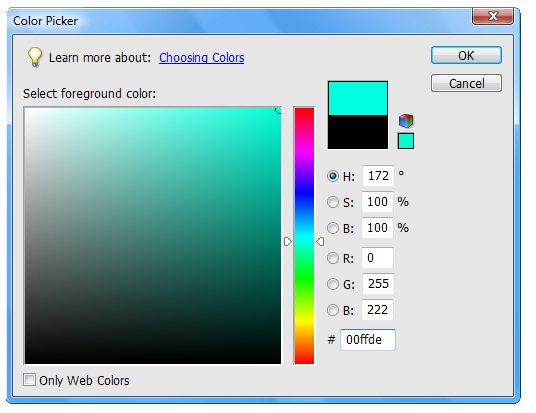Image resolution: width=536 pixels, height=413 pixels.
Task: Select the R red radio button
Action: click(333, 258)
